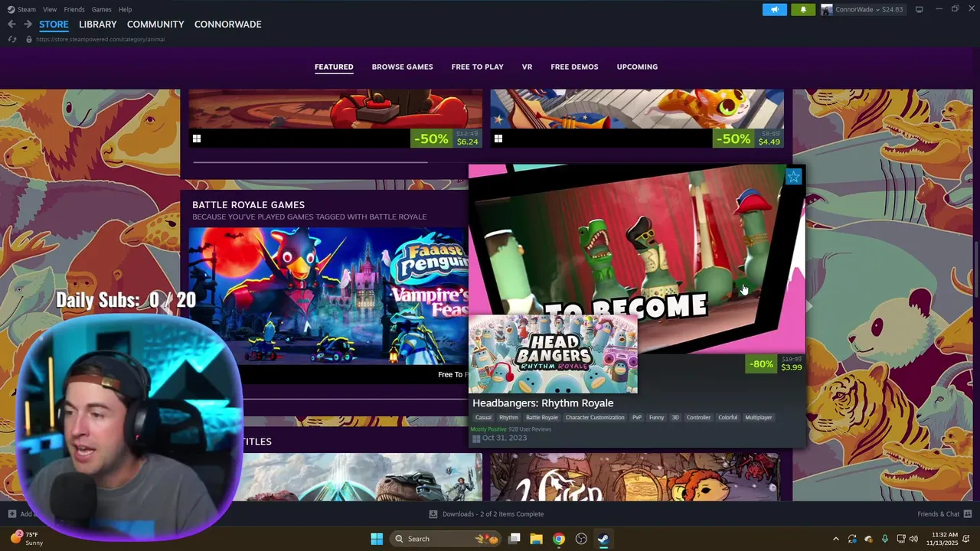
Task: Click Windows icon under the $4.49 game
Action: pyautogui.click(x=498, y=139)
